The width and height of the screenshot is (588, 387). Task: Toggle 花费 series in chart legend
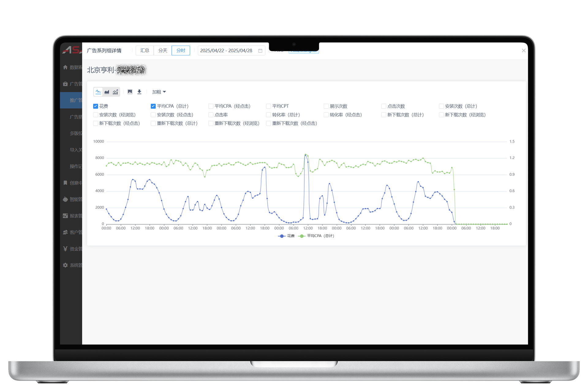point(286,236)
